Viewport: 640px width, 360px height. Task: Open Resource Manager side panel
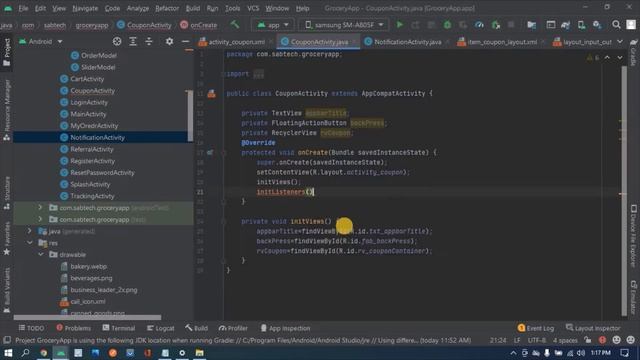pos(7,110)
